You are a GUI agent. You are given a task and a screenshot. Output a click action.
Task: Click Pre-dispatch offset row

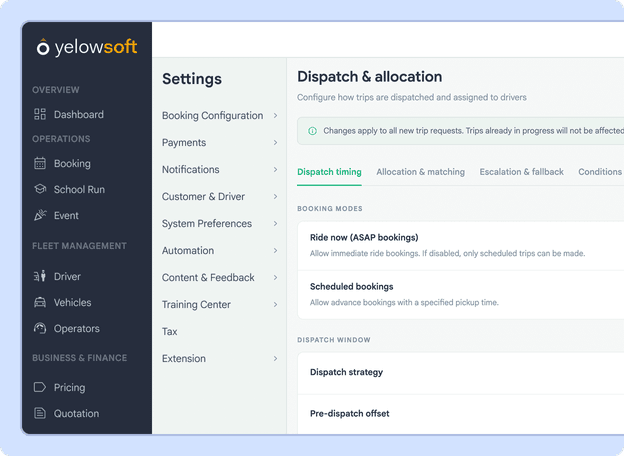click(x=460, y=414)
